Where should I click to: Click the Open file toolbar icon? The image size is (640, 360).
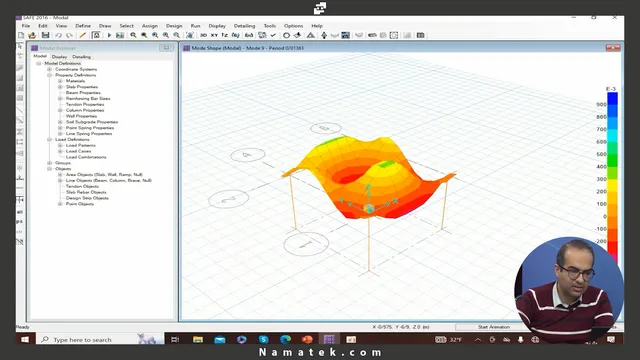click(32, 36)
